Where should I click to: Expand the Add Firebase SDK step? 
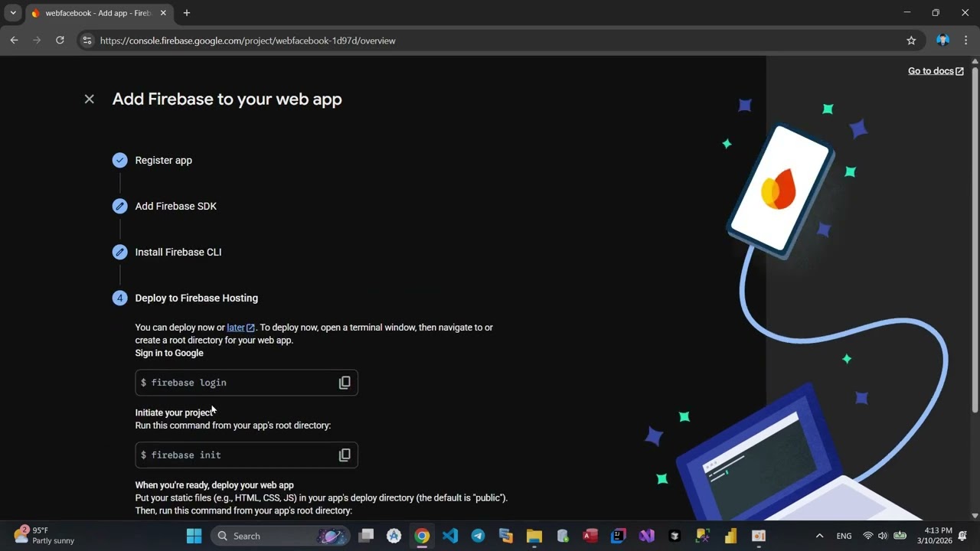point(176,206)
